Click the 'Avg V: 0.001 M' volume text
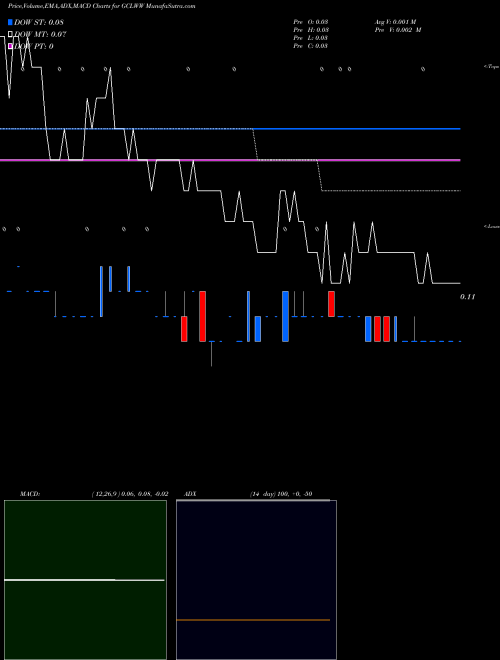This screenshot has width=500, height=660. (x=396, y=22)
